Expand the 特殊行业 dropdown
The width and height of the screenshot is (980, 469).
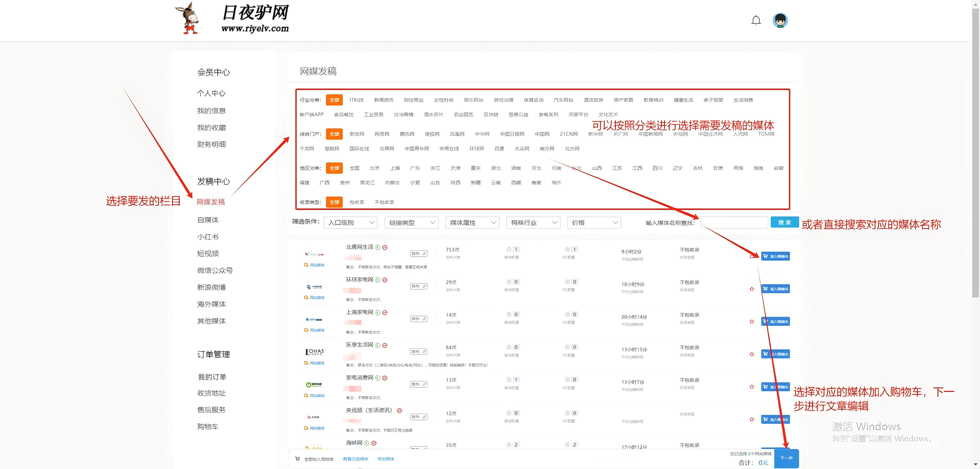coord(533,223)
